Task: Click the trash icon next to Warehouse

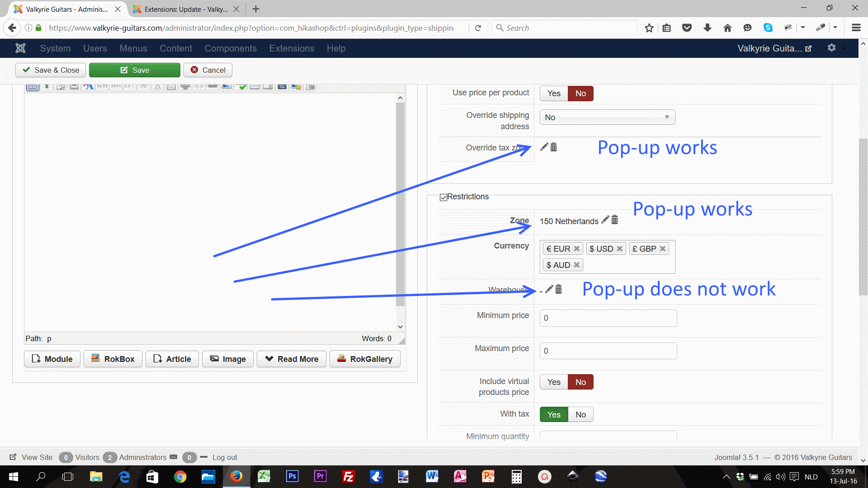Action: pos(559,289)
